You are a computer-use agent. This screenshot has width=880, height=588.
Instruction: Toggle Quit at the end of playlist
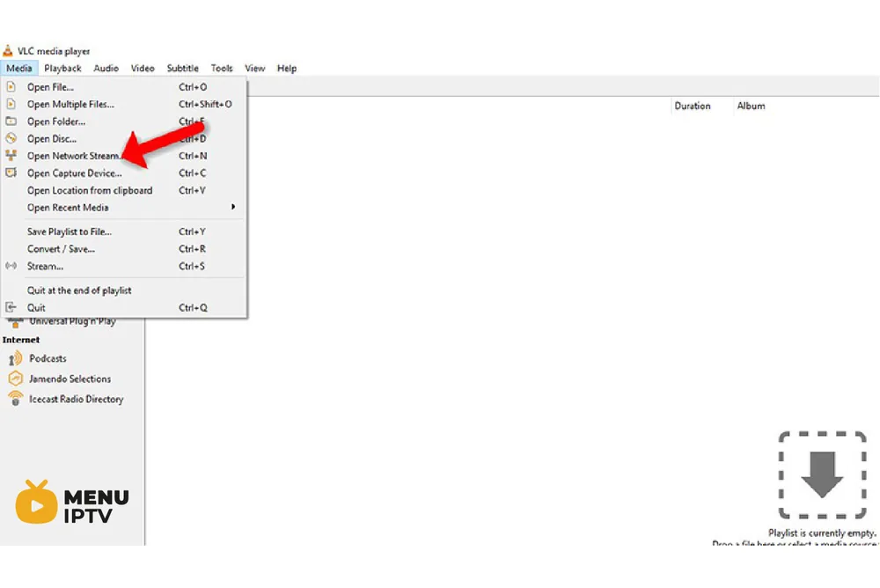[x=124, y=290]
